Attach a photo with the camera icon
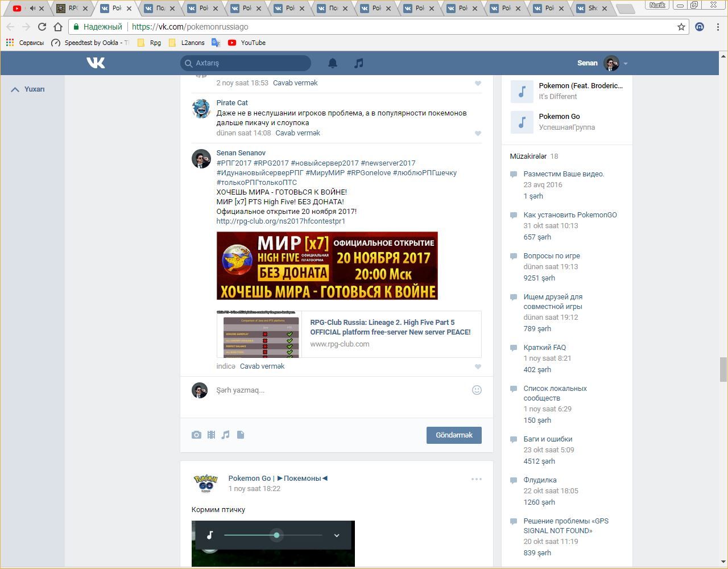This screenshot has height=569, width=728. pos(196,435)
